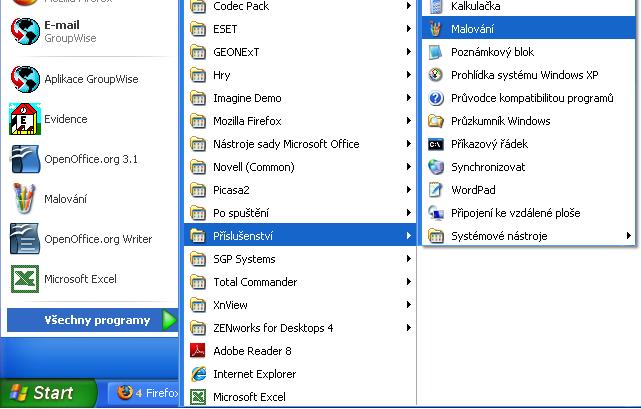The image size is (641, 409).
Task: Launch OpenOffice.org Writer icon
Action: click(24, 239)
